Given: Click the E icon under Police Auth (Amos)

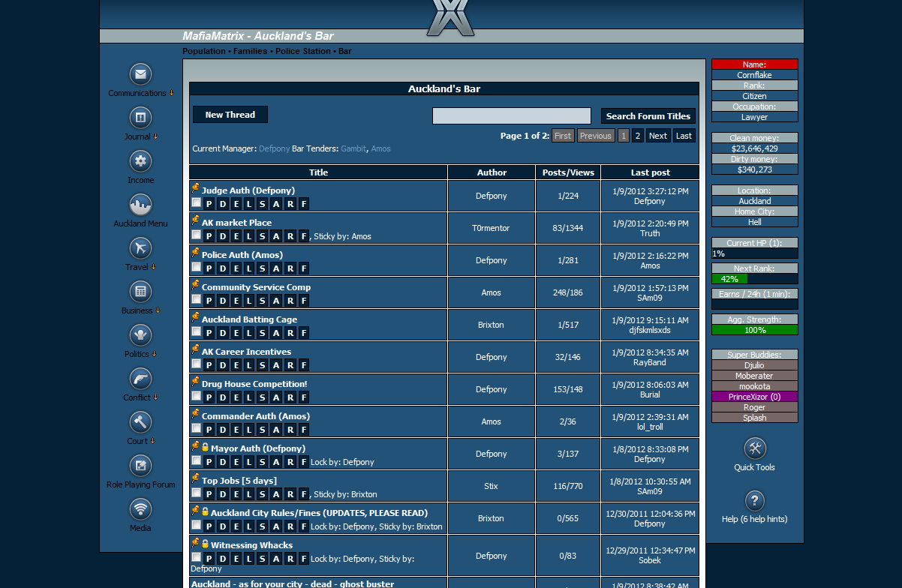Looking at the screenshot, I should tap(236, 268).
